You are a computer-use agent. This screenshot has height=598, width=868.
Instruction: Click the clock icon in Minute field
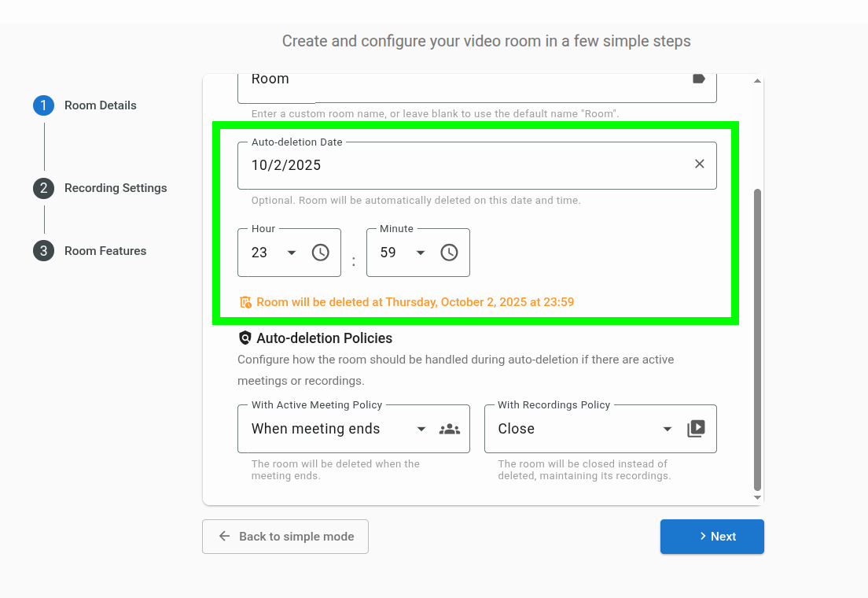449,253
